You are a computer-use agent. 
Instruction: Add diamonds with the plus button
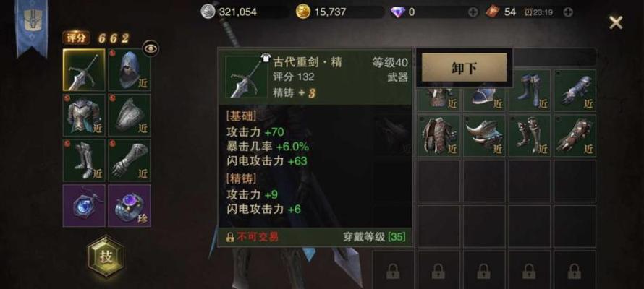(x=473, y=12)
